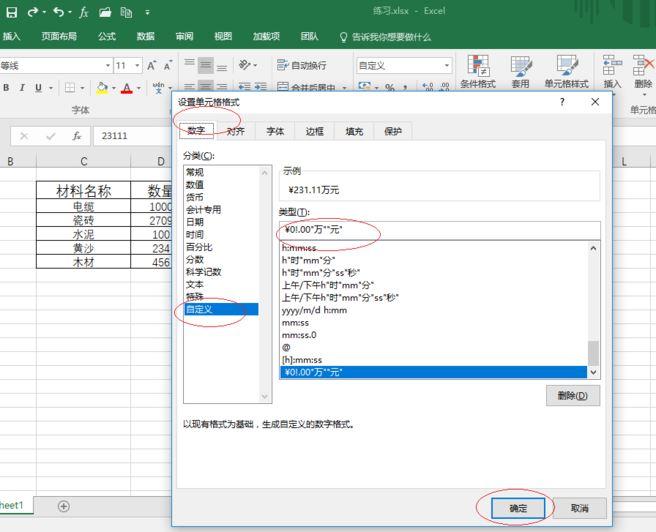This screenshot has height=532, width=656.
Task: Confirm dialog with 确定 button
Action: point(518,508)
